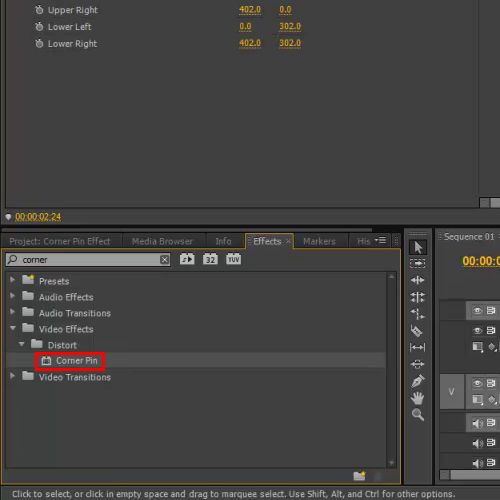Image resolution: width=500 pixels, height=500 pixels.
Task: Expand the Video Transitions folder
Action: [12, 376]
